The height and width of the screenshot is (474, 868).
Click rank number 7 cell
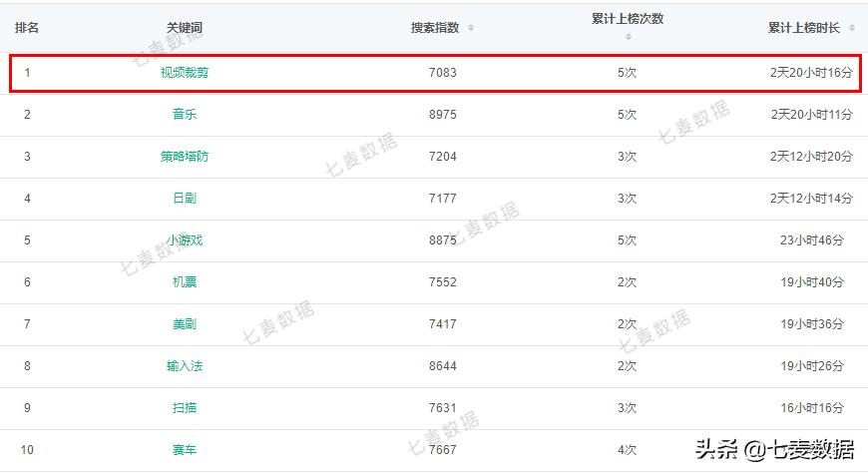point(27,324)
